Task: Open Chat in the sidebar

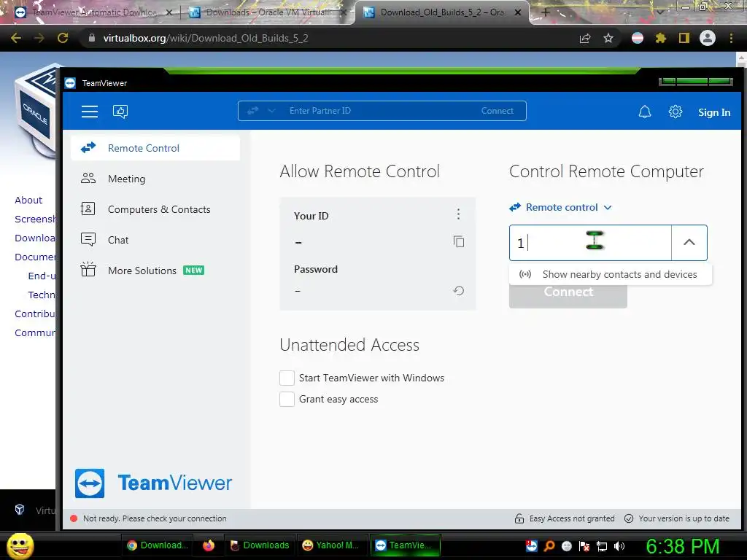Action: [x=155, y=239]
